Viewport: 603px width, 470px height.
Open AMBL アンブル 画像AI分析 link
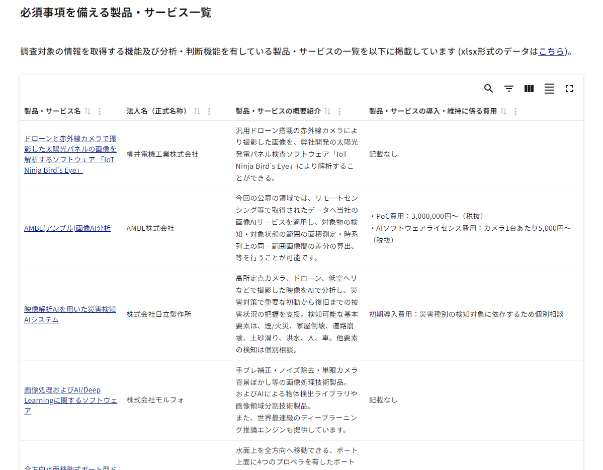67,228
